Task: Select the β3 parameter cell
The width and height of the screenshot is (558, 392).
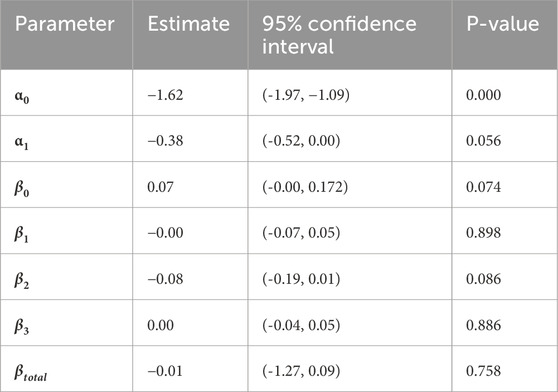Action: tap(22, 326)
